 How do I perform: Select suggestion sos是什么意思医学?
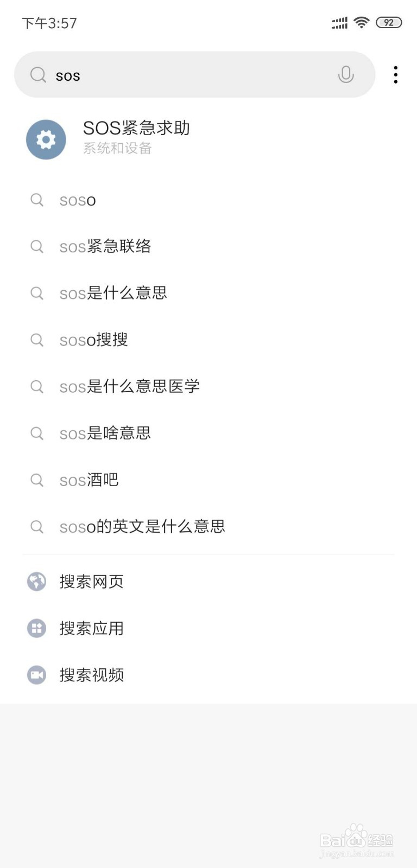[129, 387]
